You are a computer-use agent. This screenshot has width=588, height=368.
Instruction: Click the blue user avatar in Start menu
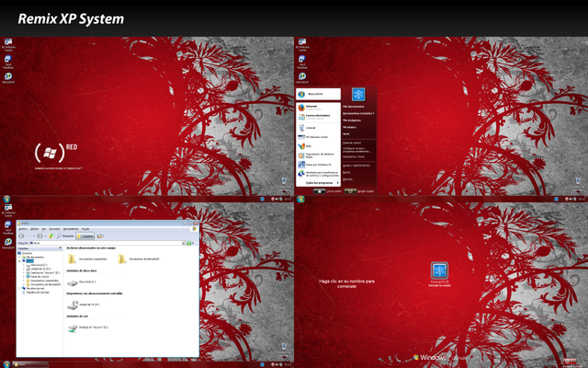(x=358, y=94)
